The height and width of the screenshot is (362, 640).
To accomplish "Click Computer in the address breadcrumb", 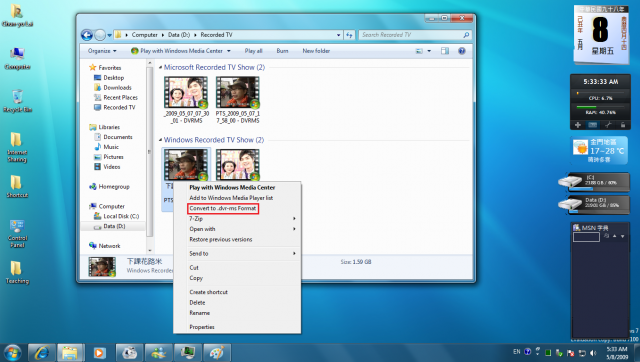I will click(144, 35).
